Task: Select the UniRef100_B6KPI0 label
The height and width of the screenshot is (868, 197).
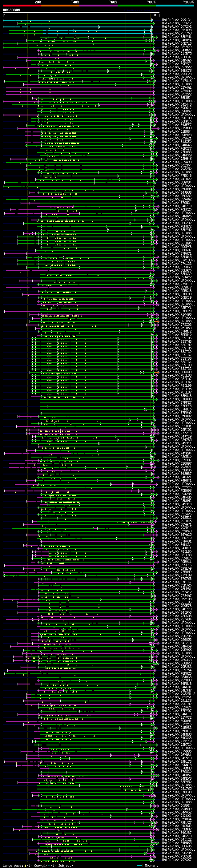Action: click(176, 122)
